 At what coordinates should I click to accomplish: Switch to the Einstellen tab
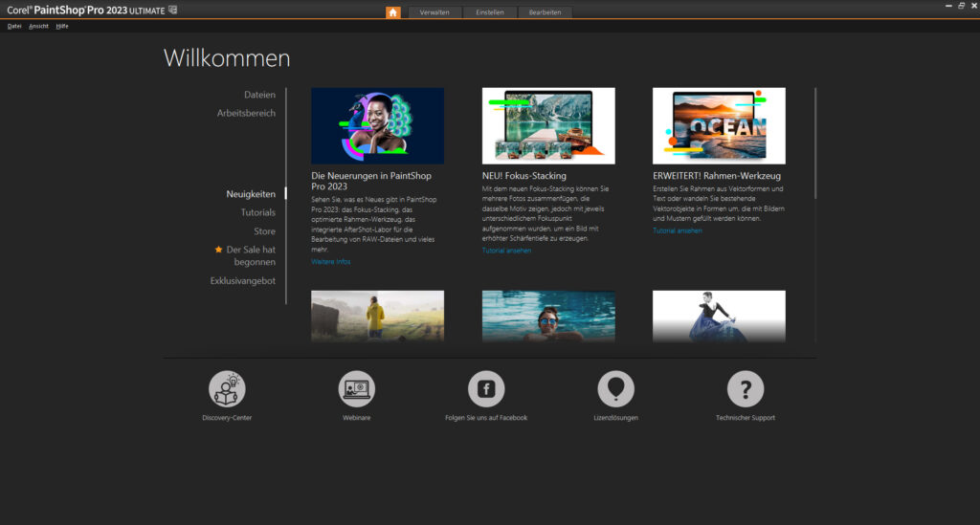pos(489,12)
